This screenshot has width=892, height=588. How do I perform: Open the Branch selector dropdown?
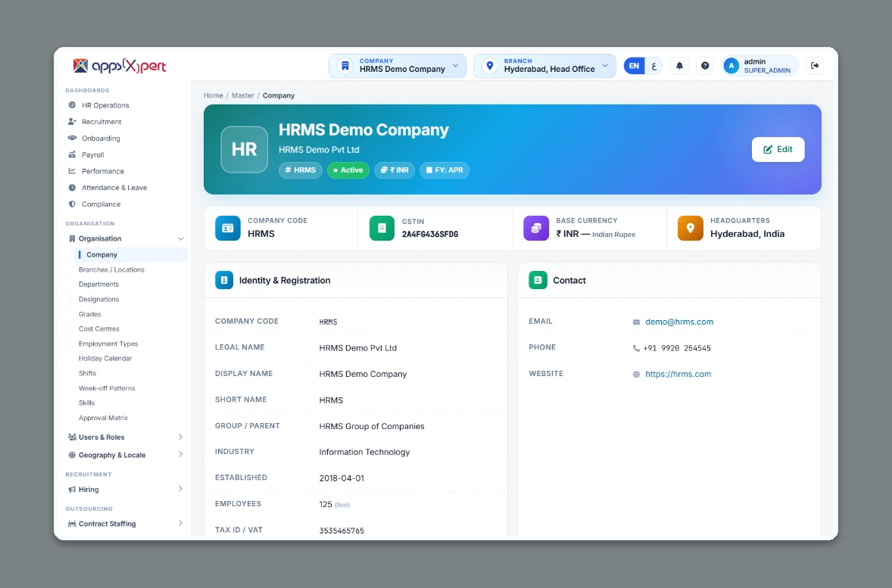pyautogui.click(x=544, y=66)
